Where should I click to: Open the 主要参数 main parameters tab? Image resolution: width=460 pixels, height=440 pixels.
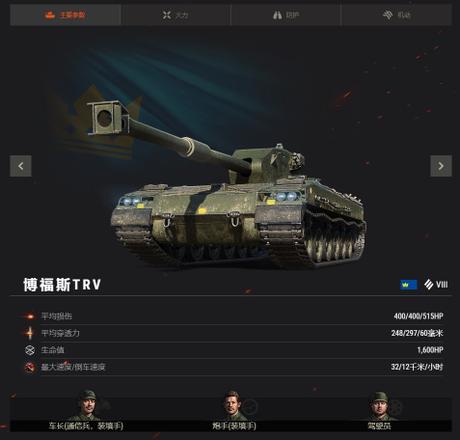tap(65, 15)
